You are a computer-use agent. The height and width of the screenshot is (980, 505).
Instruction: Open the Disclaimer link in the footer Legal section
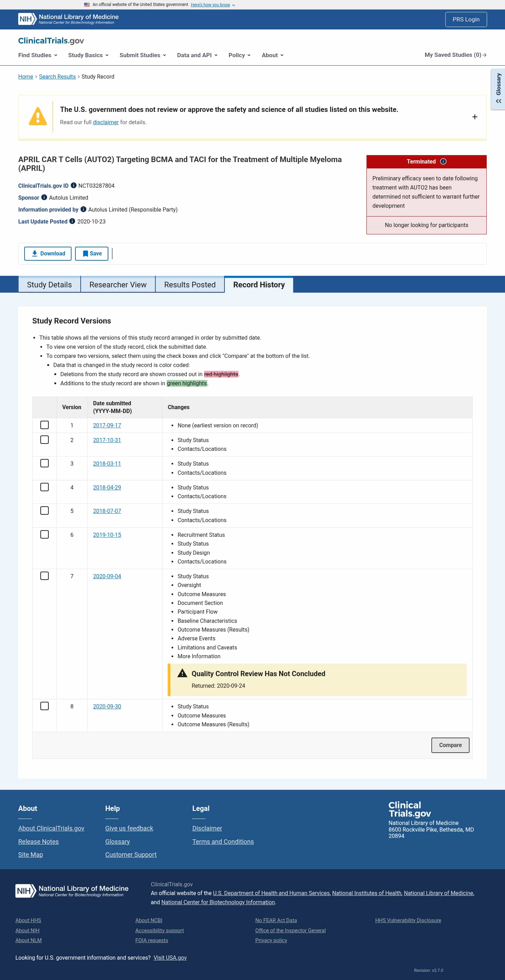pos(207,828)
